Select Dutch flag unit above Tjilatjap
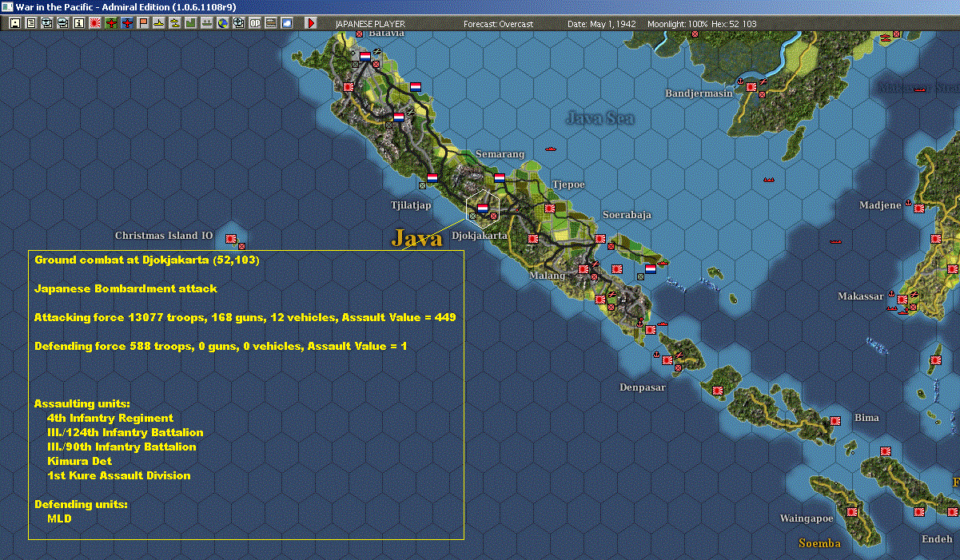The width and height of the screenshot is (960, 560). click(432, 178)
